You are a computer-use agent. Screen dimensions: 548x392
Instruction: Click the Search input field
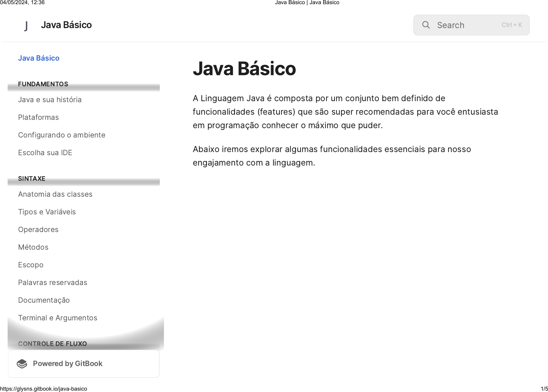[x=464, y=25]
